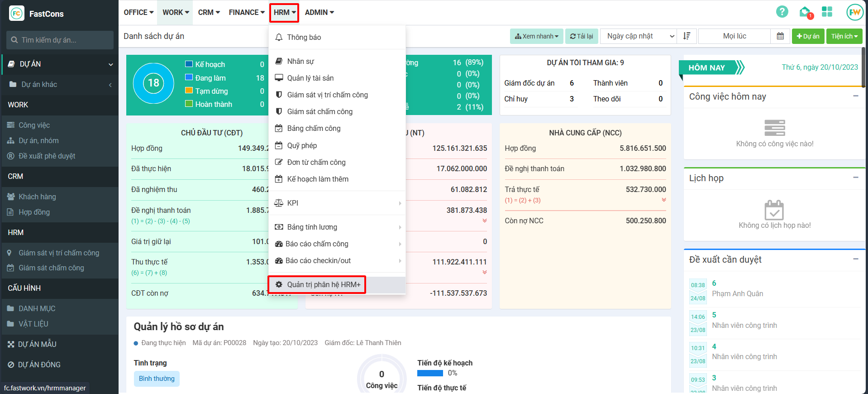Click the sort order icon in toolbar
Viewport: 868px width, 394px height.
(x=687, y=36)
